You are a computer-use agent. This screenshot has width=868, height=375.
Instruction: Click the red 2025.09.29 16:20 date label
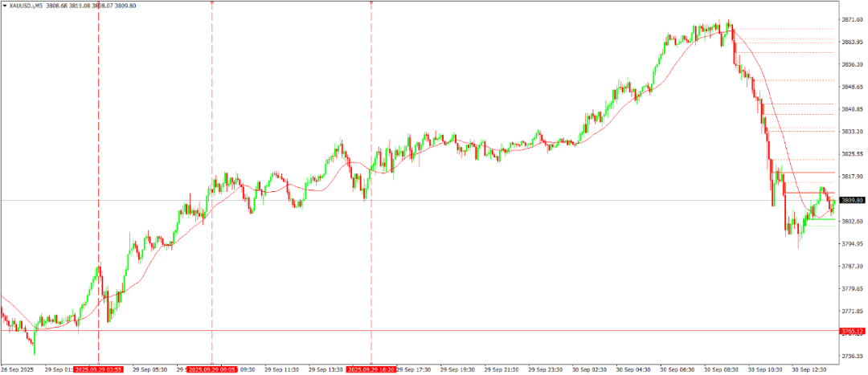pos(371,369)
